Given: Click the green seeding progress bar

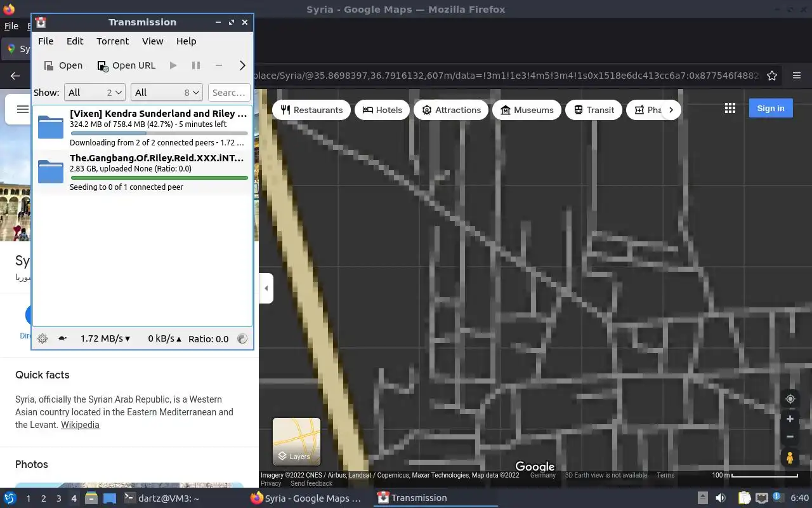Looking at the screenshot, I should click(x=159, y=178).
